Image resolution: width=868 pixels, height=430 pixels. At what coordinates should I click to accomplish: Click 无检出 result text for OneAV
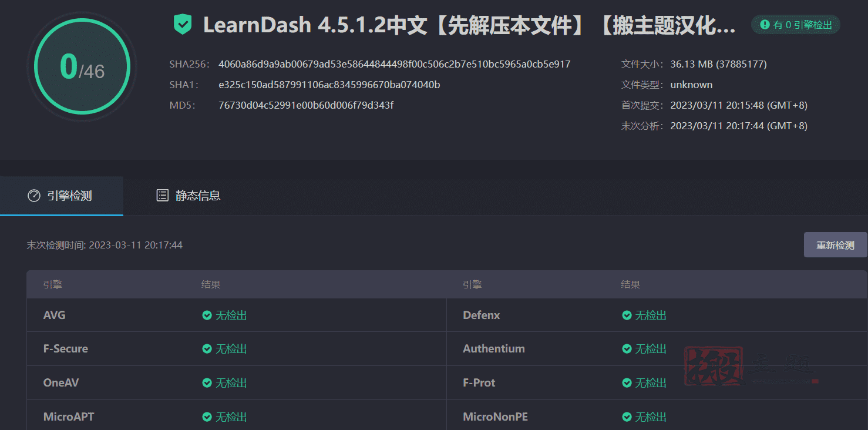pyautogui.click(x=231, y=383)
